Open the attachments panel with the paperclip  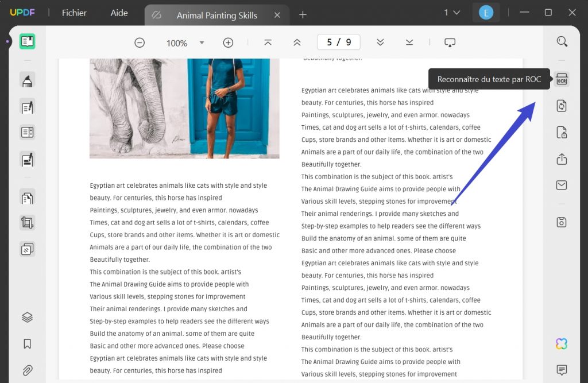[x=26, y=370]
